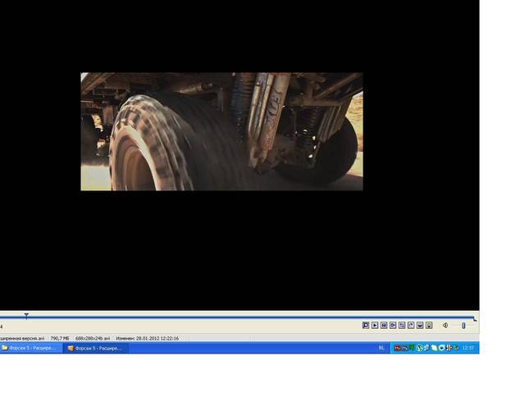Image resolution: width=525 pixels, height=420 pixels.
Task: Click the file size '790,7 МБ' in status bar
Action: coord(60,338)
